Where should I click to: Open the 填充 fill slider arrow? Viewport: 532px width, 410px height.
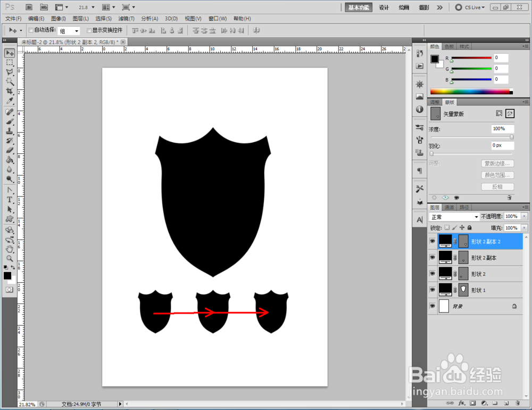[525, 227]
